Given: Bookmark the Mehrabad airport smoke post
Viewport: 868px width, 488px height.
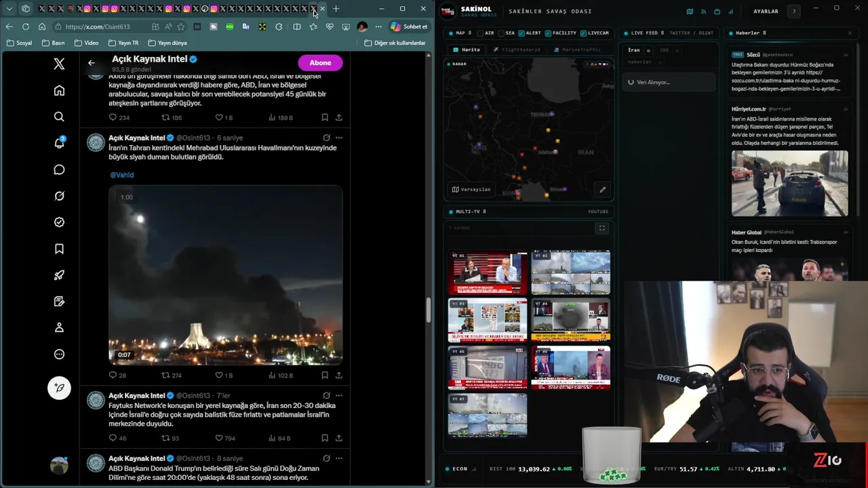Looking at the screenshot, I should click(x=325, y=375).
